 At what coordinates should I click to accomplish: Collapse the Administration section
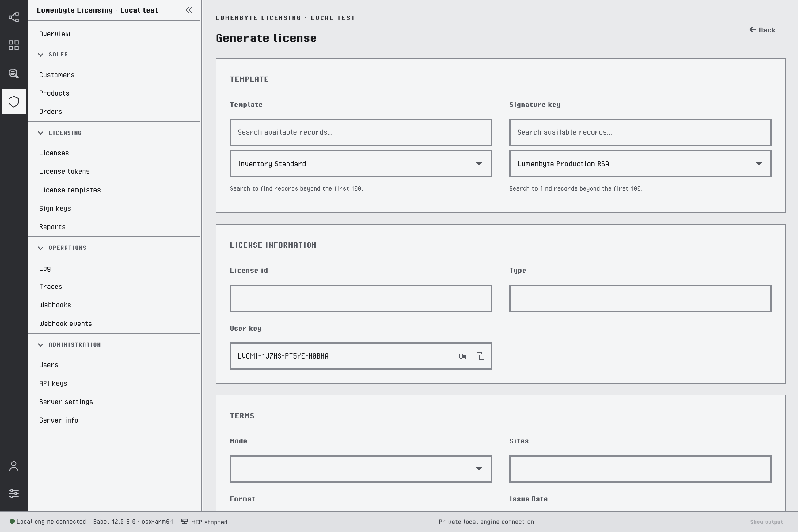40,345
